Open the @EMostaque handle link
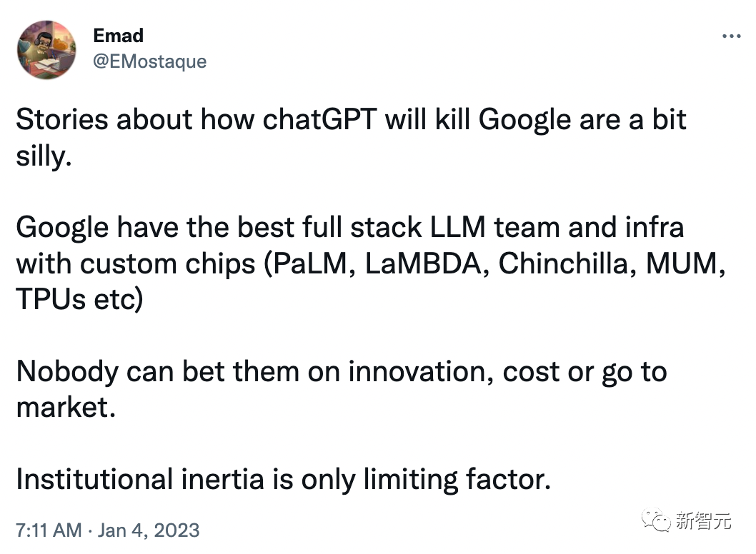The height and width of the screenshot is (554, 756). 149,61
